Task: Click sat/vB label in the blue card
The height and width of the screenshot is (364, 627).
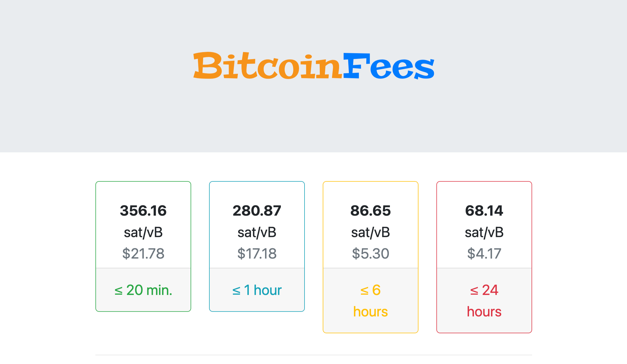Action: pos(257,233)
